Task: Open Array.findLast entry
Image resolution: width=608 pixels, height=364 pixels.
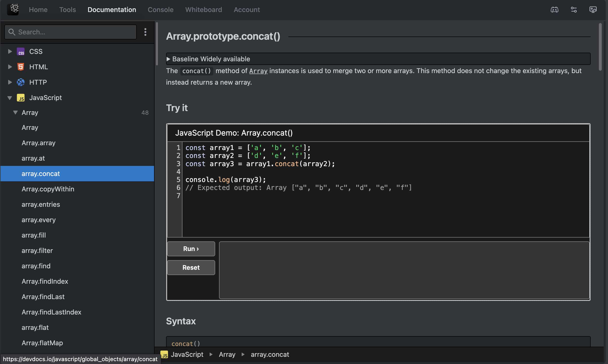Action: tap(43, 297)
